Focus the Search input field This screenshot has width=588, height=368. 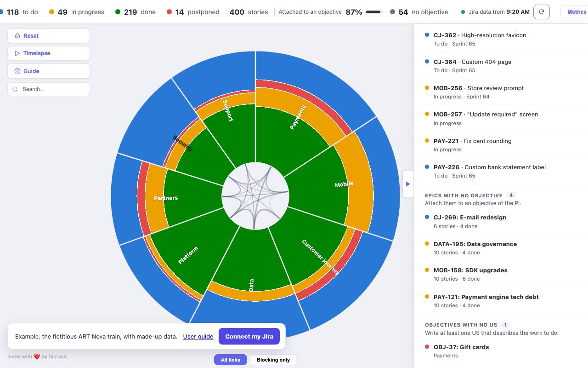pyautogui.click(x=49, y=89)
